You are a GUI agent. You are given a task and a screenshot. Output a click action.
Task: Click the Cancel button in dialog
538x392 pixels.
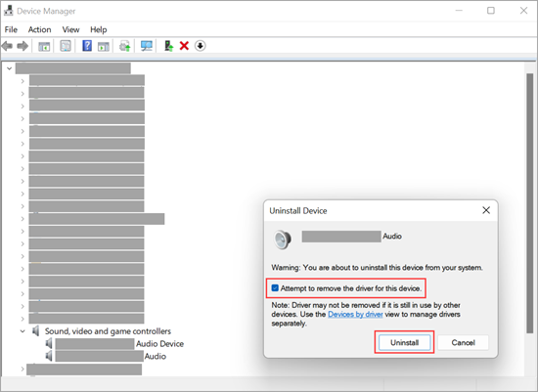coord(463,342)
